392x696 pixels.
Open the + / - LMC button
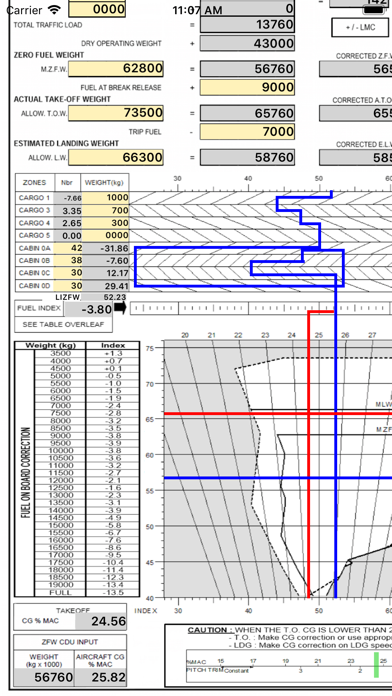coord(360,28)
